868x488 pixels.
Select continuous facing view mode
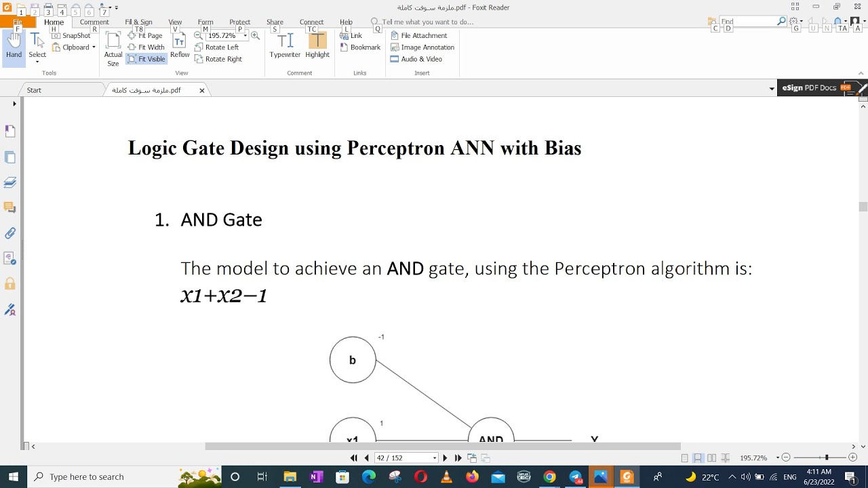[726, 458]
